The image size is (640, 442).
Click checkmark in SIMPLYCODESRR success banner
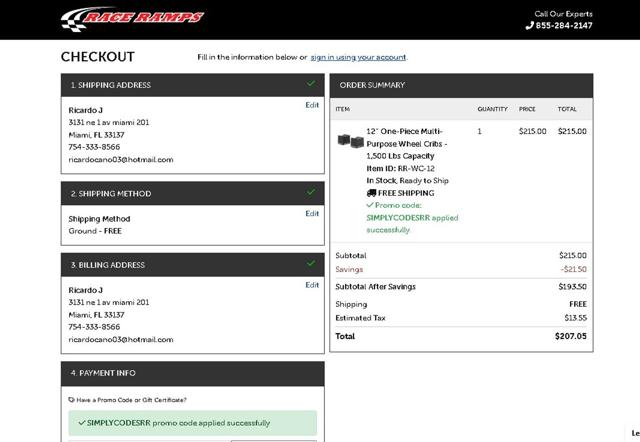82,423
